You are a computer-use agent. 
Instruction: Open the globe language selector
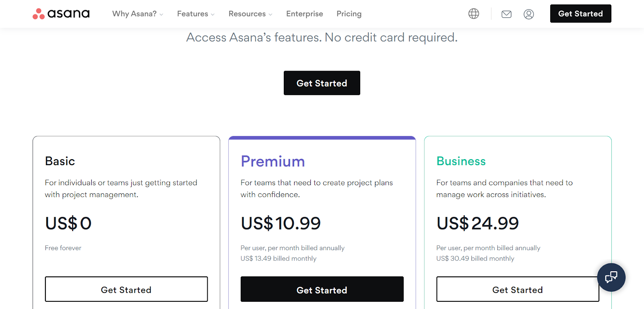(474, 14)
